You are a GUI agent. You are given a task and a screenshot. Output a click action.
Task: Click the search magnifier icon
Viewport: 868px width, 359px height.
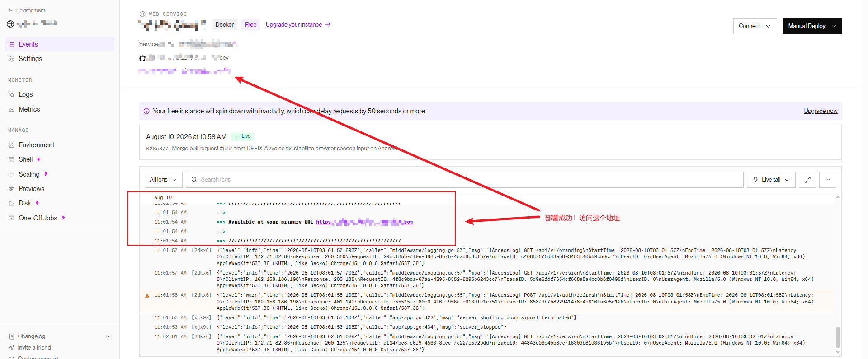(194, 180)
